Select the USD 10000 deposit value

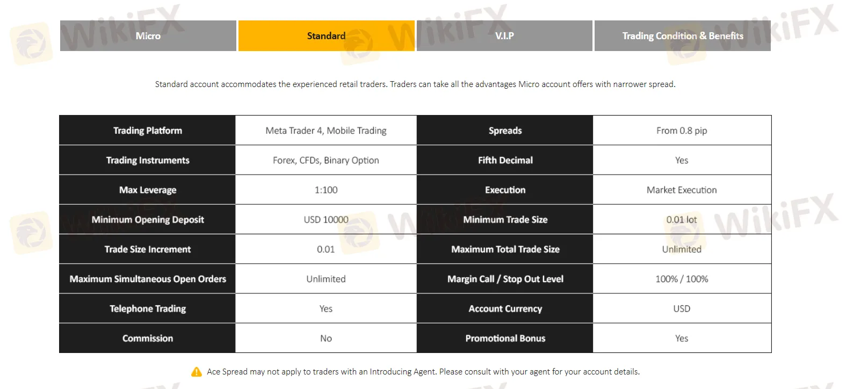pos(326,219)
